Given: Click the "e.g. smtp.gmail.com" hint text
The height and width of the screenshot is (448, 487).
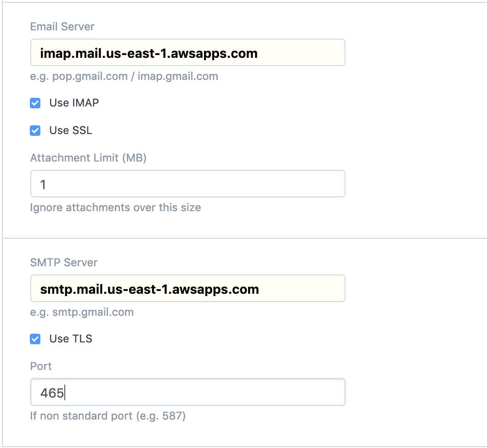Looking at the screenshot, I should click(82, 313).
